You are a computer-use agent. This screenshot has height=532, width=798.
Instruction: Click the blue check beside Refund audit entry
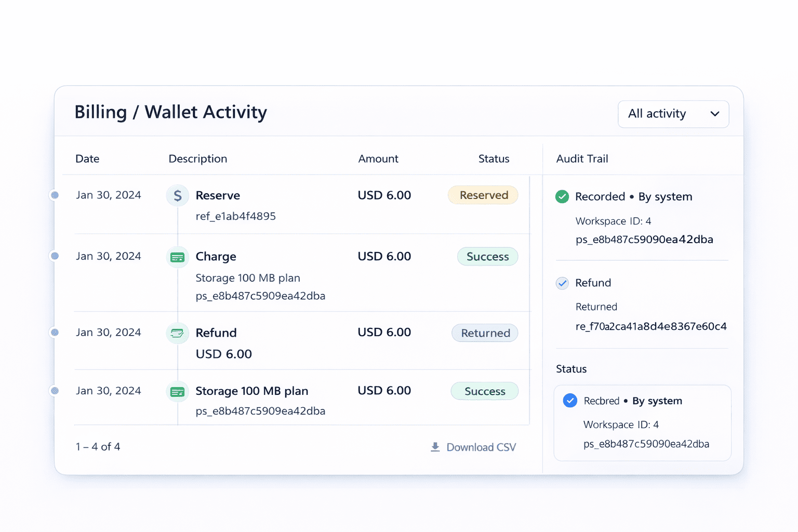tap(562, 283)
